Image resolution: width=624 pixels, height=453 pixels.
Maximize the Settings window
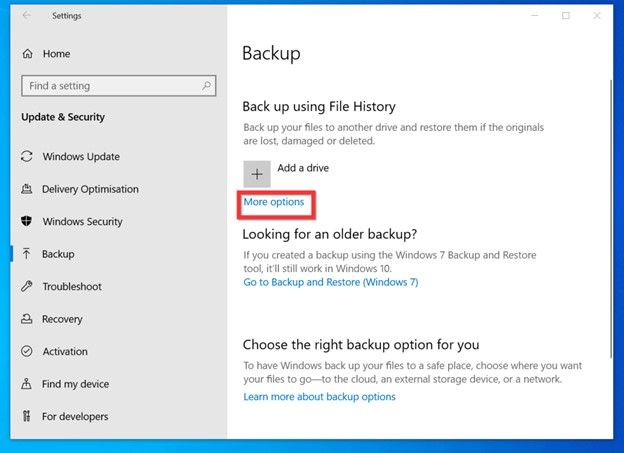click(x=565, y=16)
